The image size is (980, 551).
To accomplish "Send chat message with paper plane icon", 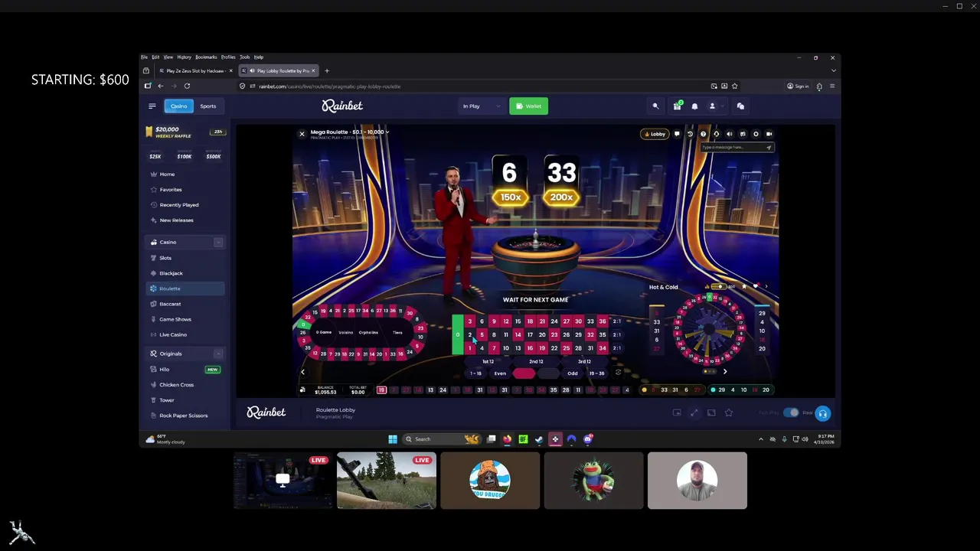I will point(768,147).
